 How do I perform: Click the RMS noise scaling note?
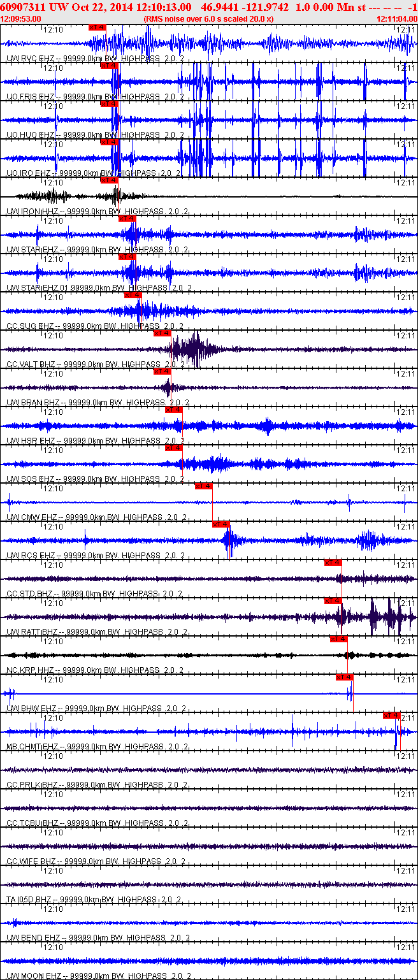coord(209,18)
